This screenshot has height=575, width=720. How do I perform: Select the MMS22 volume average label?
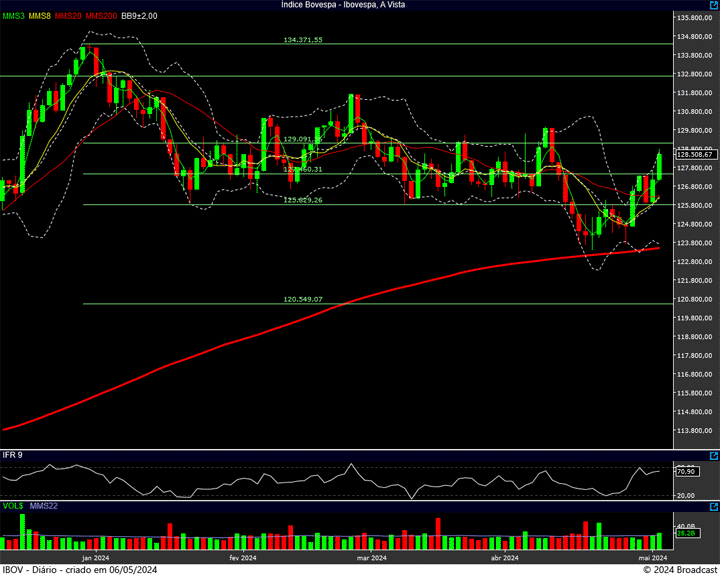(42, 508)
